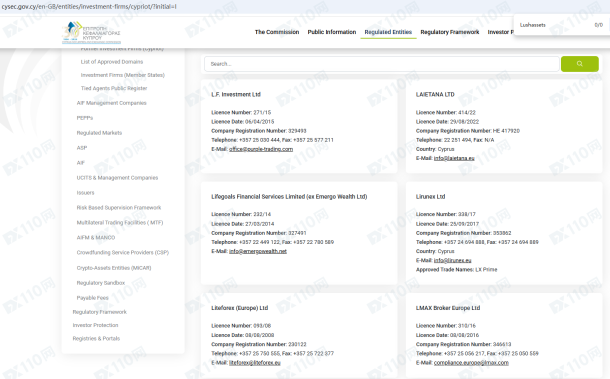This screenshot has width=610, height=379.
Task: Click the CySEC logo
Action: [x=92, y=32]
